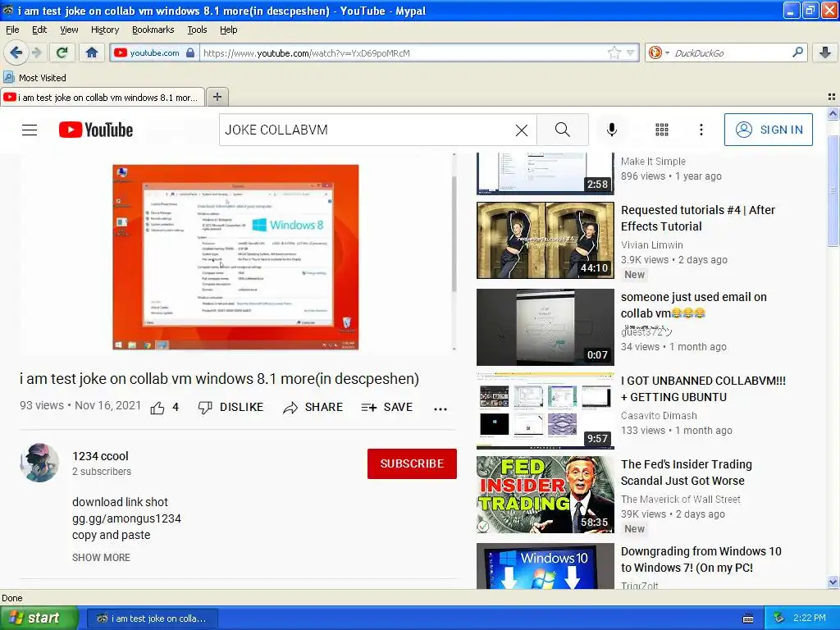
Task: Open the Bookmarks menu
Action: point(153,30)
